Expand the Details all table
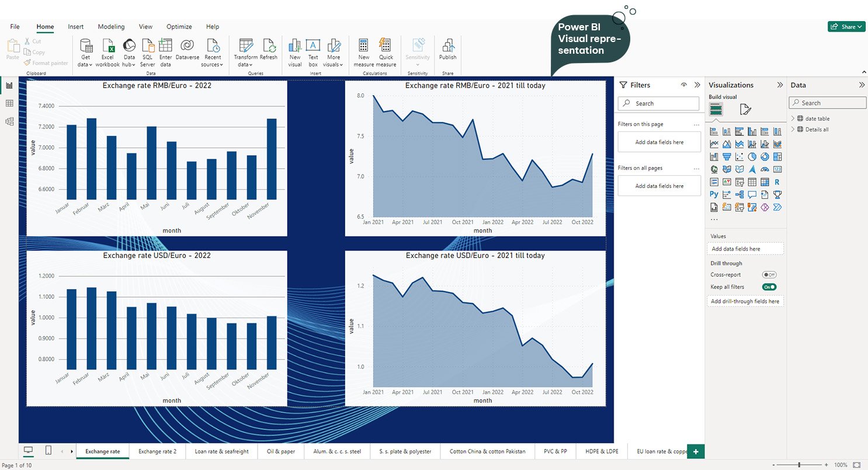Screen dimensions: 868x470 click(x=793, y=130)
